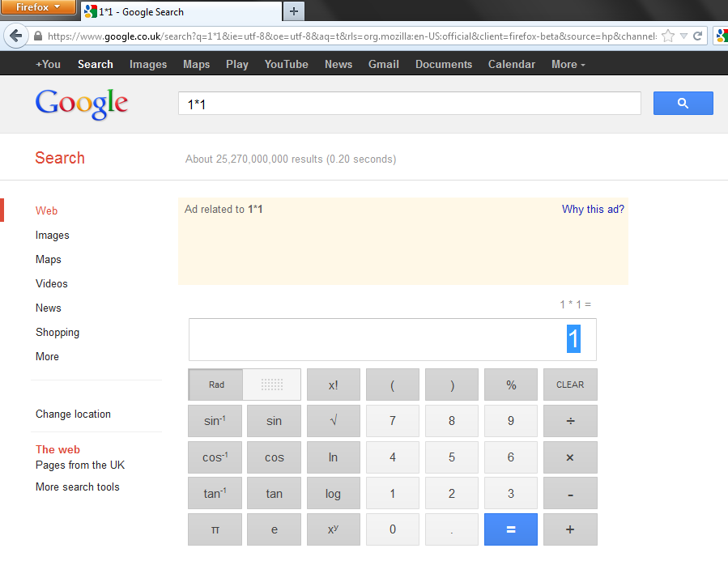Click digit 7 on the calculator
Image resolution: width=728 pixels, height=561 pixels.
click(x=392, y=421)
